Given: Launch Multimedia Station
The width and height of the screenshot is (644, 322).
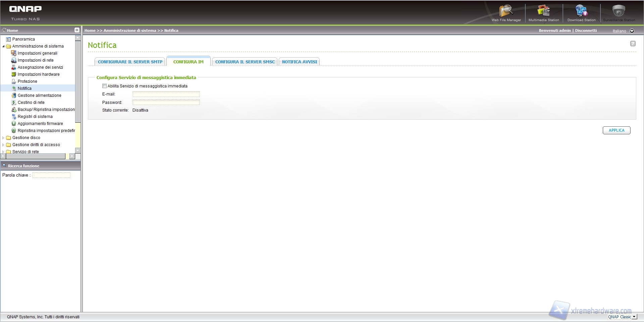Looking at the screenshot, I should click(543, 12).
